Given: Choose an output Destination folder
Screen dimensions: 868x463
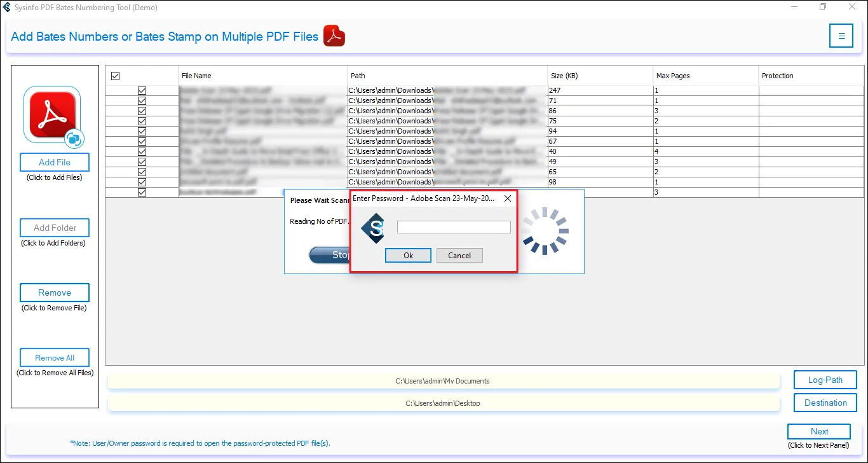Looking at the screenshot, I should point(825,403).
